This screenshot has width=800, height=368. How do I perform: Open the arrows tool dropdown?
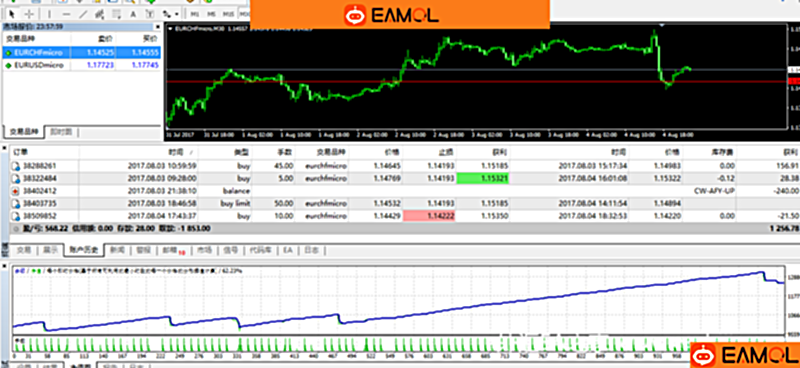tap(177, 14)
